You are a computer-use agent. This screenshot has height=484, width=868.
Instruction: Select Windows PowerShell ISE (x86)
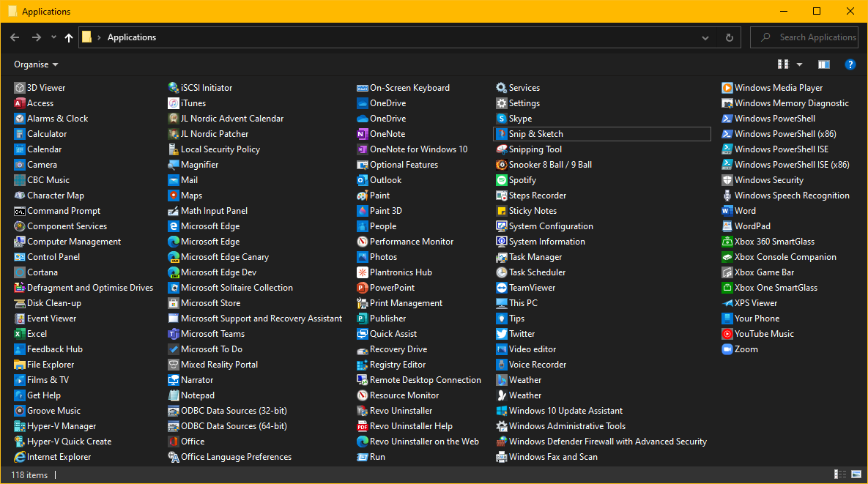[785, 165]
